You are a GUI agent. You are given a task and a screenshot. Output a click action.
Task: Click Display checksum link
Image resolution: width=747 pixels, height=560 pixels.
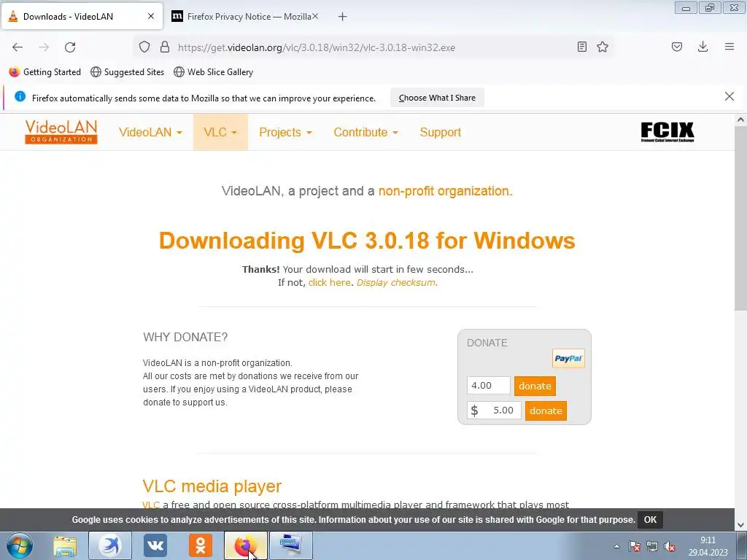pyautogui.click(x=396, y=282)
